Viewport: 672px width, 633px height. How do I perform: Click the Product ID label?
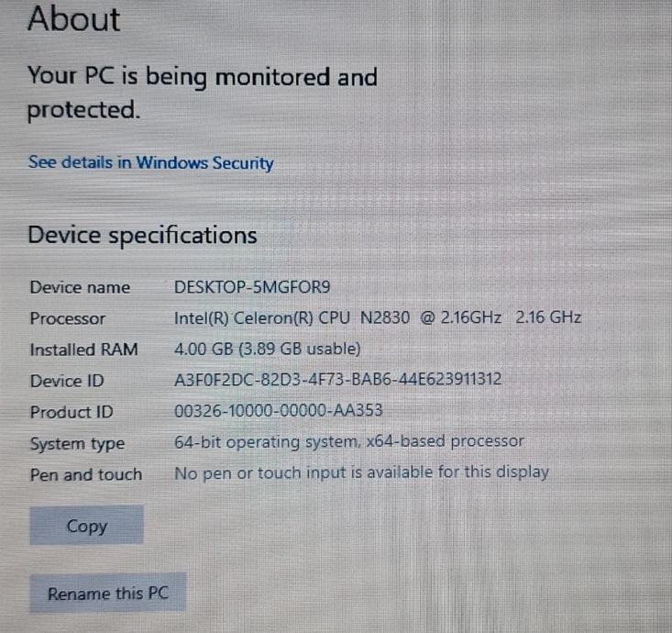tap(72, 412)
